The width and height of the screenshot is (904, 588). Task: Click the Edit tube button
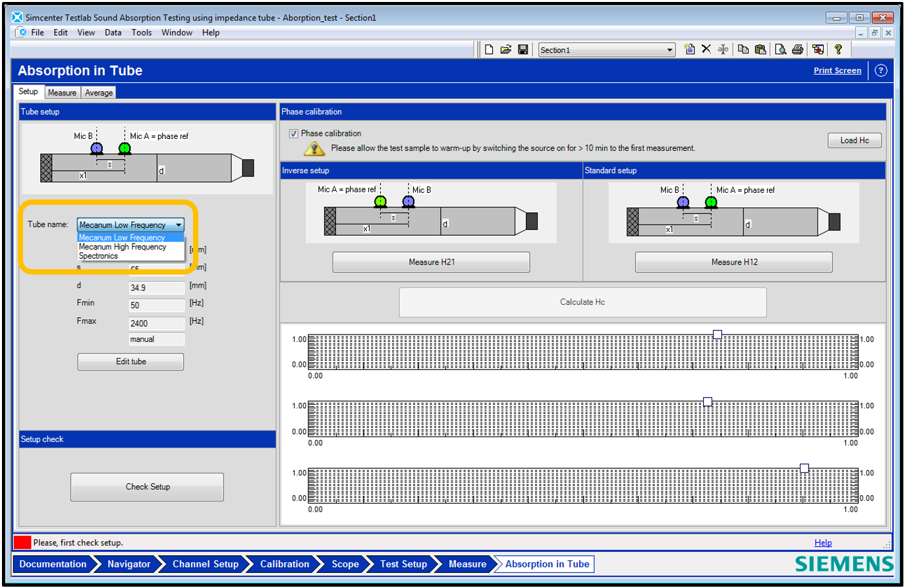click(130, 361)
